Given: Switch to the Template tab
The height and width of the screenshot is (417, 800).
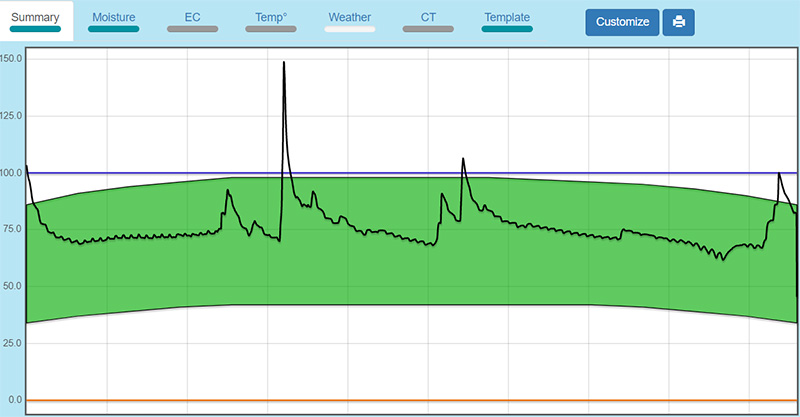Looking at the screenshot, I should tap(507, 21).
